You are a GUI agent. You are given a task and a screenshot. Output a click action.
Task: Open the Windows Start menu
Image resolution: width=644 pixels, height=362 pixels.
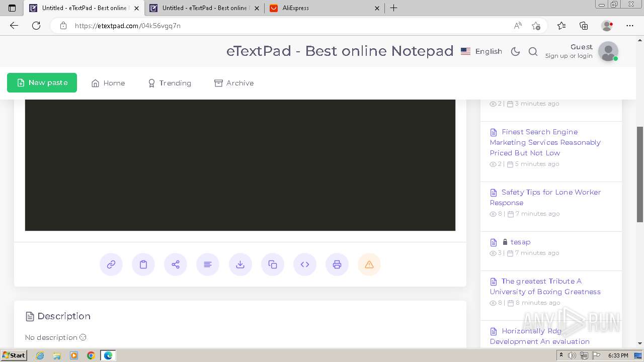(14, 355)
